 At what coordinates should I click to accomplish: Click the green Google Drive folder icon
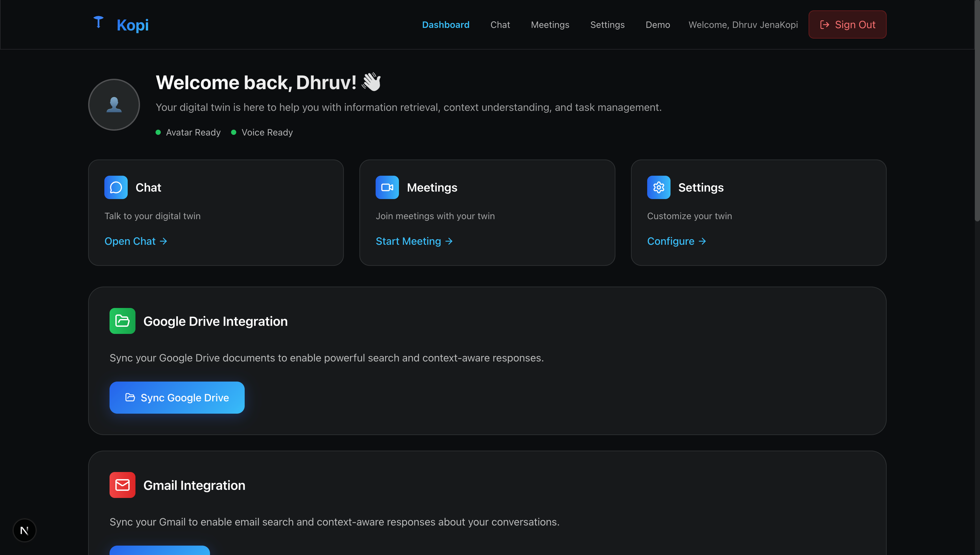tap(122, 321)
